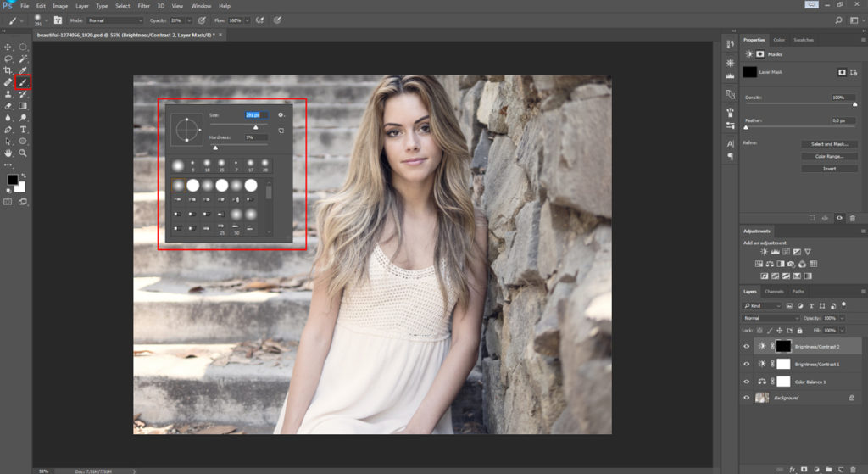Click the Select and Mask button
The width and height of the screenshot is (868, 474).
(x=828, y=144)
